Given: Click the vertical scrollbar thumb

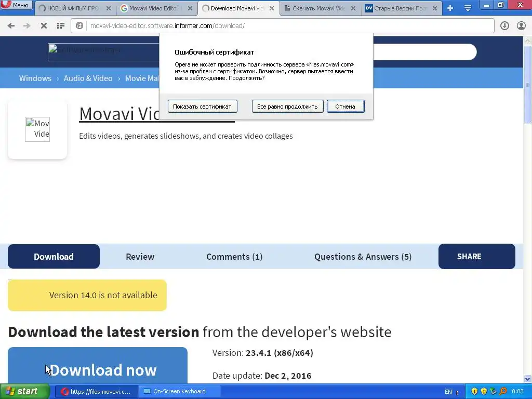Looking at the screenshot, I should [x=528, y=85].
